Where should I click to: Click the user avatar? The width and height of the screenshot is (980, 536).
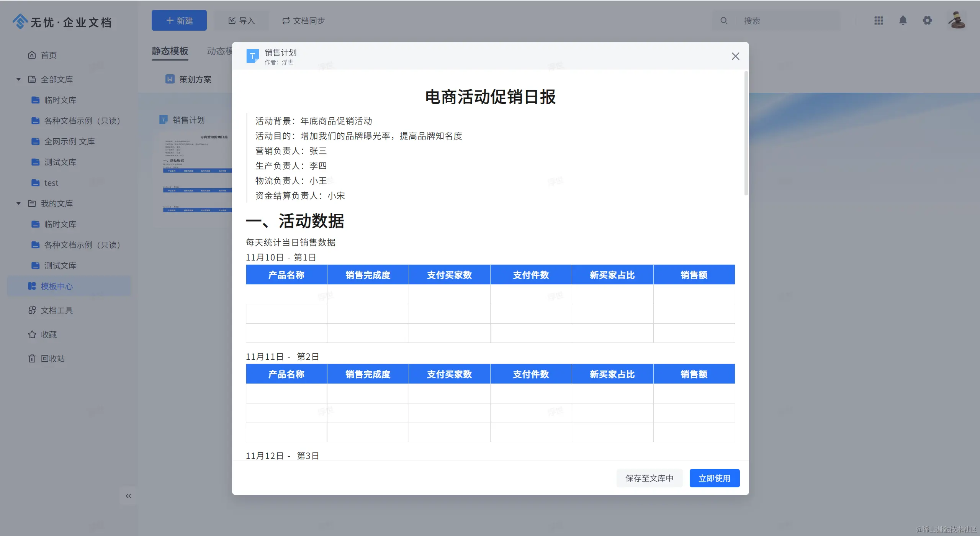pyautogui.click(x=956, y=20)
